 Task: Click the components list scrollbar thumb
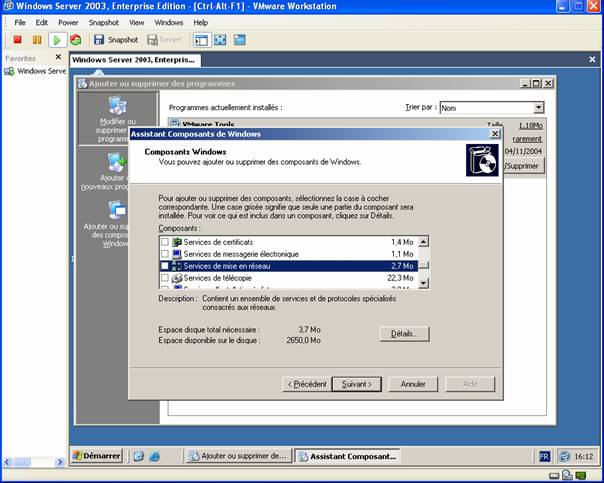424,265
